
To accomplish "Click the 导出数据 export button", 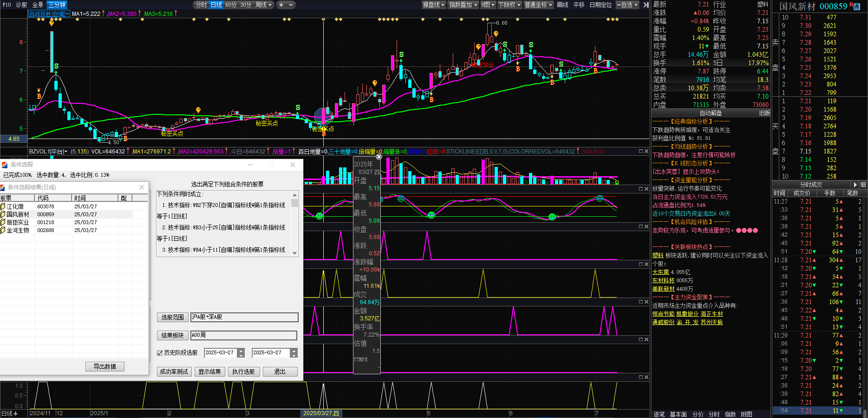I will coord(104,366).
